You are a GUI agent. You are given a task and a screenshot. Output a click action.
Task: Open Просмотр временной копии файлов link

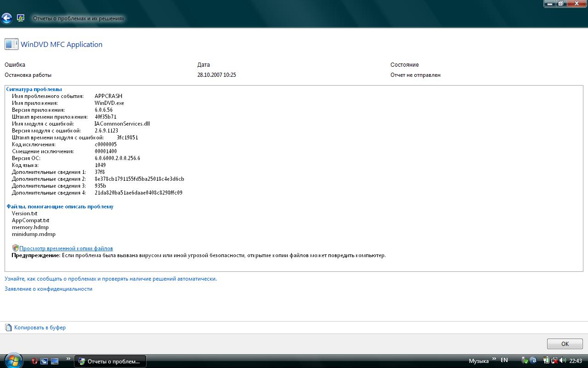[x=66, y=248]
